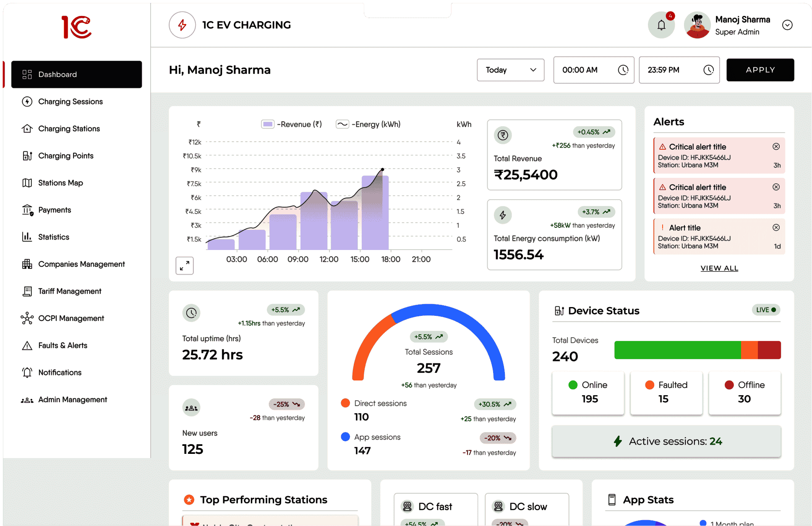The image size is (812, 526).
Task: Go to Tariff Management page
Action: pyautogui.click(x=70, y=291)
